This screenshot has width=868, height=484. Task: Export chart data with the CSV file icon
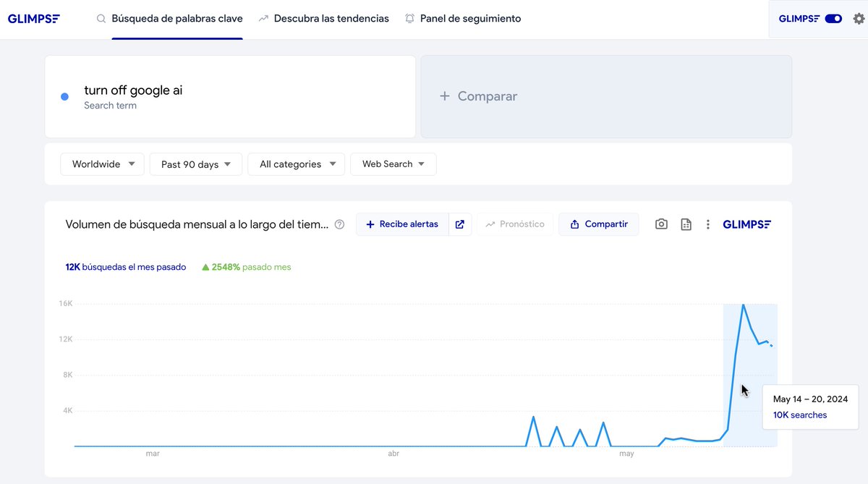[x=686, y=224]
